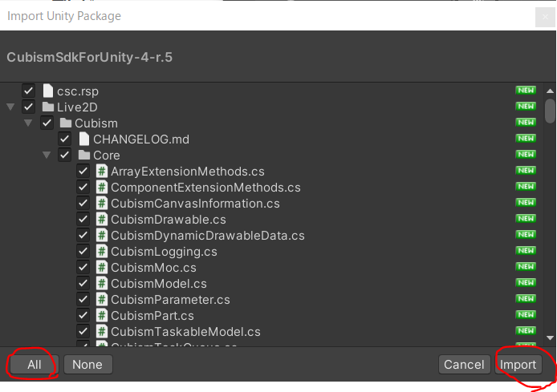Uncheck CubismDrawable.cs checkbox
557x392 pixels.
point(83,219)
